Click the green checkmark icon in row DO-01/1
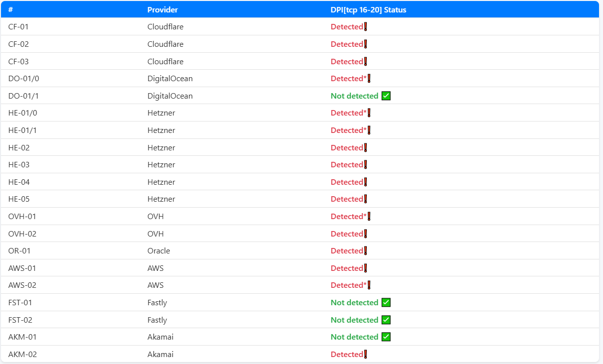 (x=386, y=96)
